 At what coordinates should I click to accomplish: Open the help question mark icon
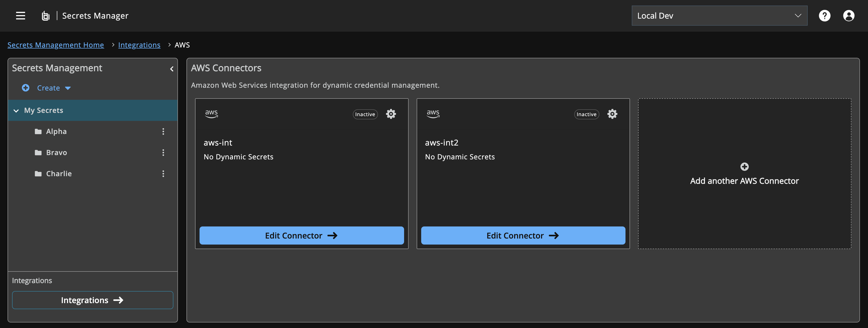click(x=825, y=16)
